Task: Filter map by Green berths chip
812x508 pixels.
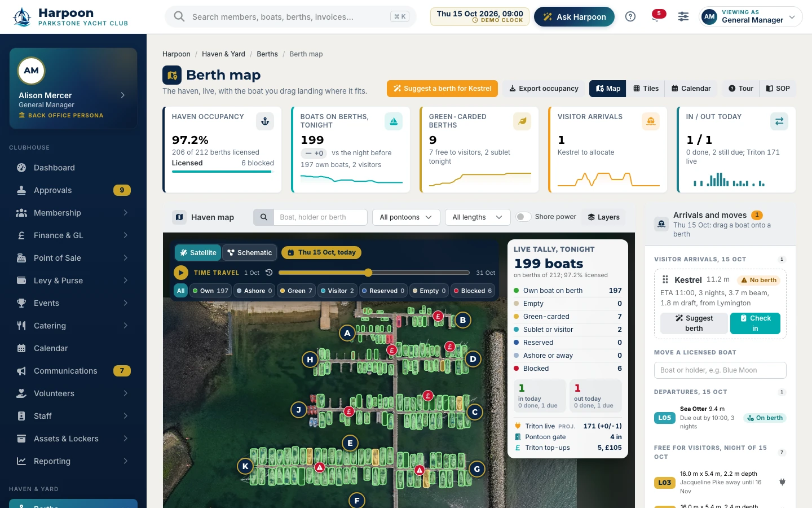Action: [x=296, y=291]
